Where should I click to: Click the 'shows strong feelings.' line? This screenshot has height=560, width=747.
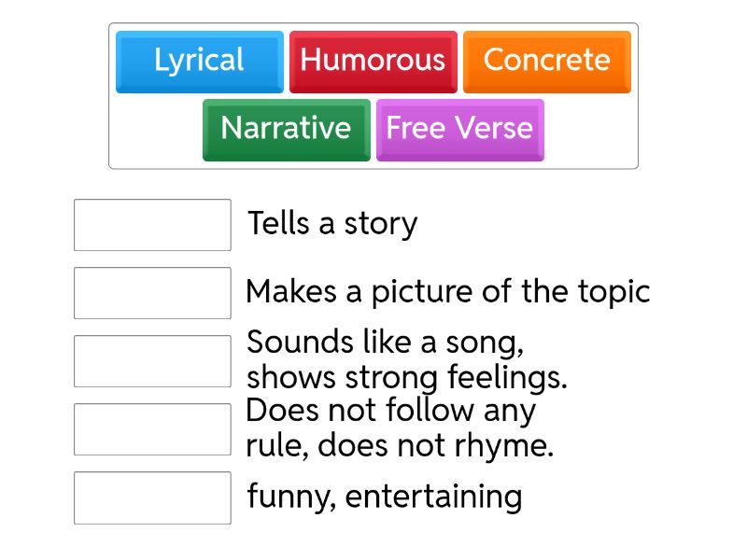(406, 378)
